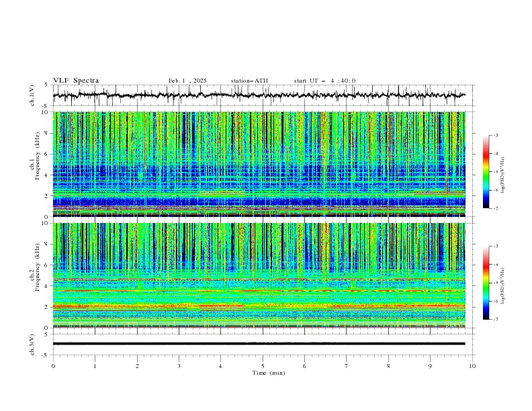Select the date text "Feb. 1 , 2025"
The width and height of the screenshot is (532, 411).
click(187, 81)
